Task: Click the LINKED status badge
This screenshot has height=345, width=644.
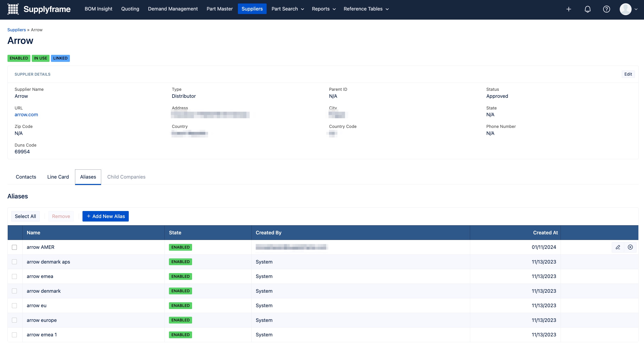Action: [x=60, y=58]
